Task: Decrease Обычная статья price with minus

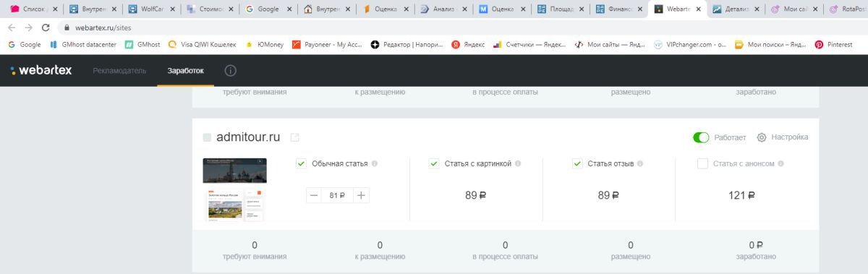Action: coord(314,195)
